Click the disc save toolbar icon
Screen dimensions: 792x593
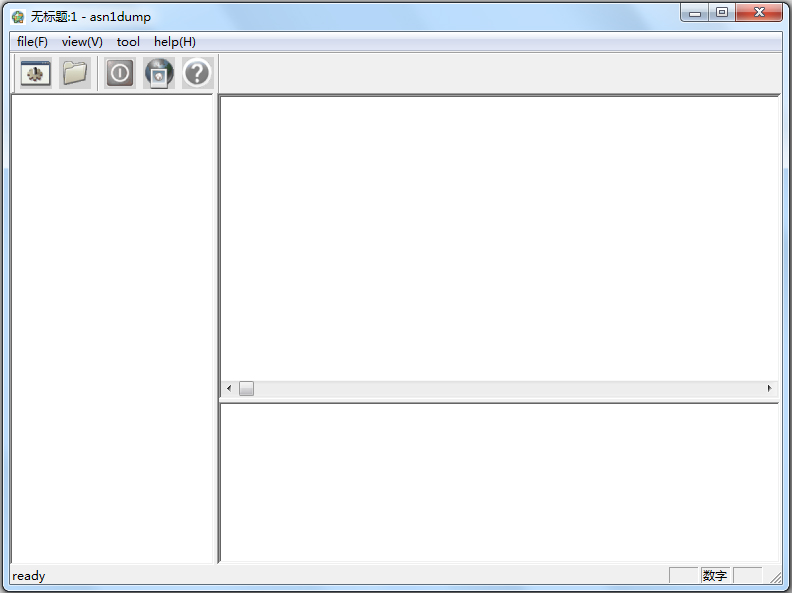click(159, 73)
